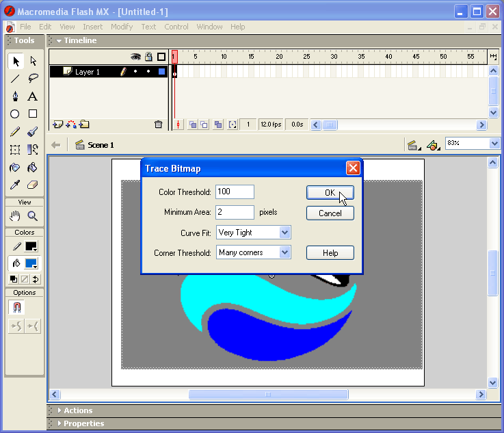504x433 pixels.
Task: Select the Hand tool
Action: tap(15, 216)
